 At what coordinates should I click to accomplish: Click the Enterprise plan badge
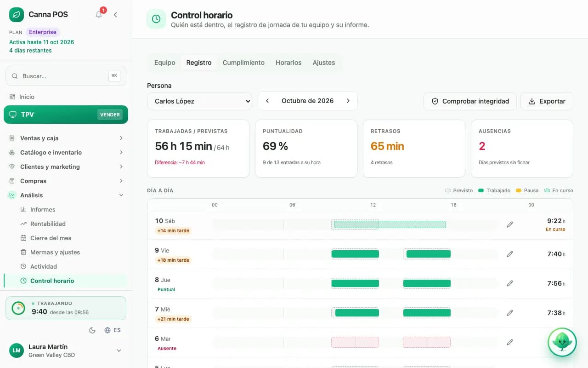point(43,32)
